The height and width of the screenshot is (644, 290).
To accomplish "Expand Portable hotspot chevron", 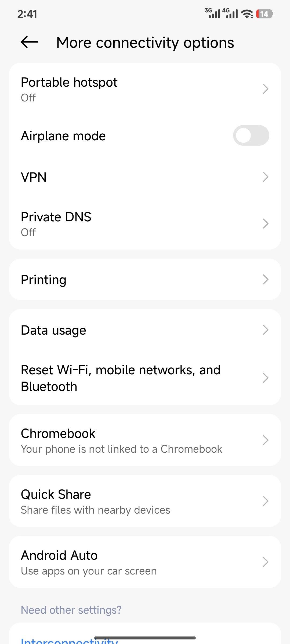I will 265,89.
